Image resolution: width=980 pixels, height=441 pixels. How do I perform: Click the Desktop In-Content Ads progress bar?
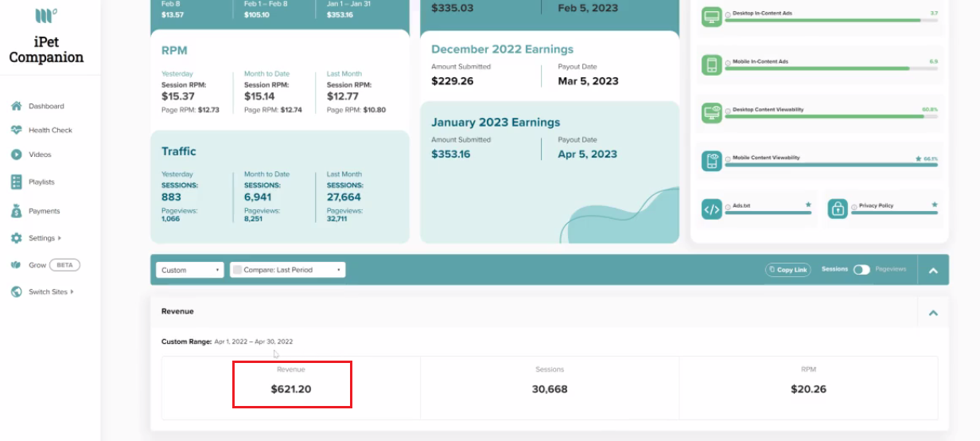pos(831,20)
